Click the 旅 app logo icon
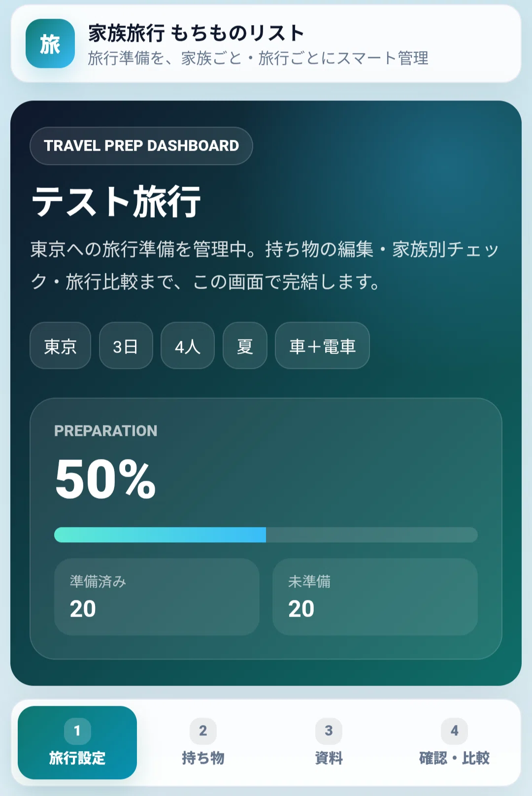The height and width of the screenshot is (796, 532). coord(50,43)
